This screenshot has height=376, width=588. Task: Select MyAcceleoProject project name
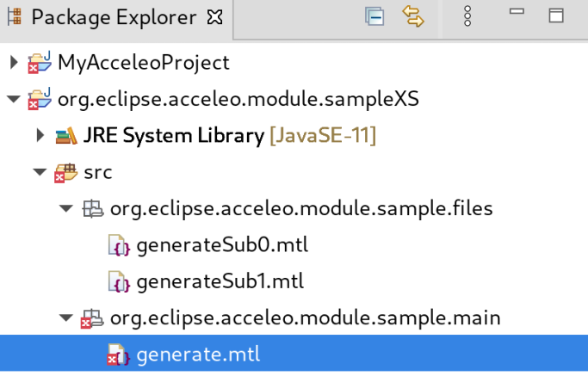(144, 63)
